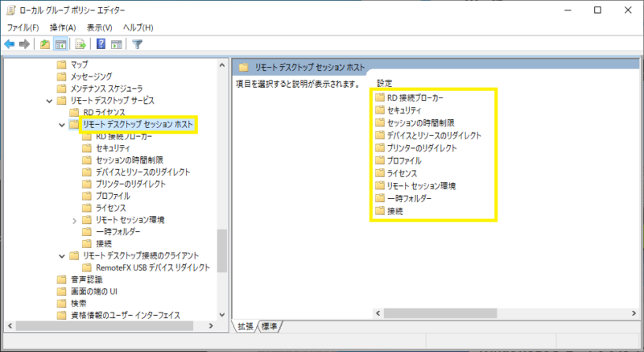Click the tree pane horizontal scroll right arrow
This screenshot has width=644, height=352.
211,325
